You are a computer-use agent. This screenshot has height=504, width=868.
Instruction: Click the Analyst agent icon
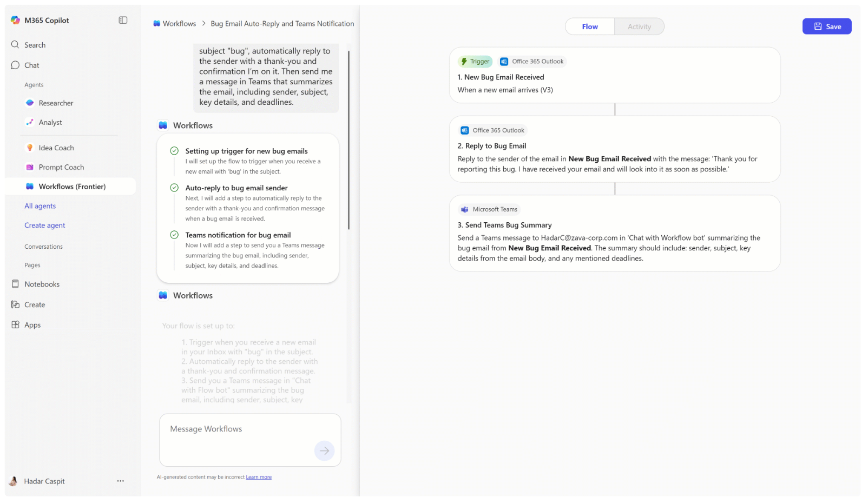click(x=30, y=123)
